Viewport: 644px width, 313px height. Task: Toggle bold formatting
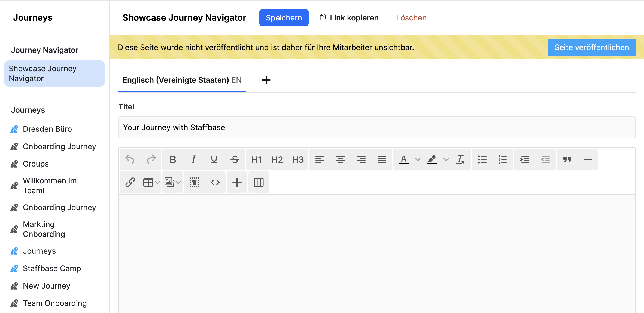[173, 159]
